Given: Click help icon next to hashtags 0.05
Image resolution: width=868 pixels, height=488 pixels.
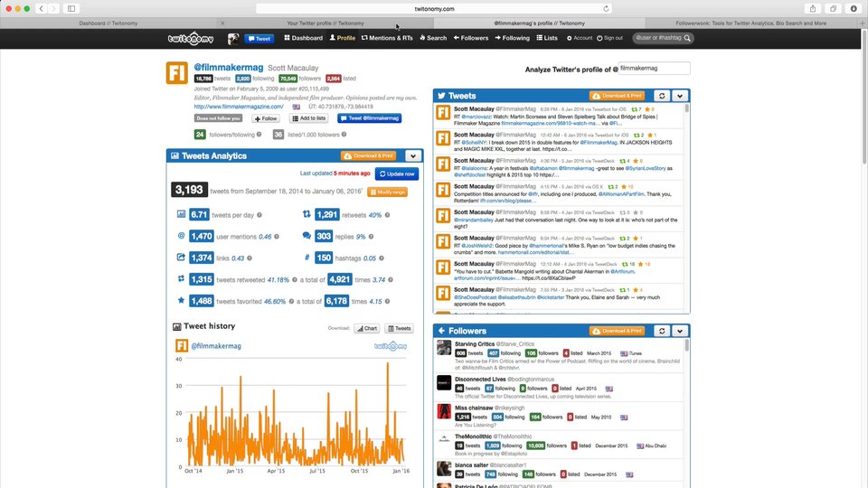Looking at the screenshot, I should coord(382,258).
